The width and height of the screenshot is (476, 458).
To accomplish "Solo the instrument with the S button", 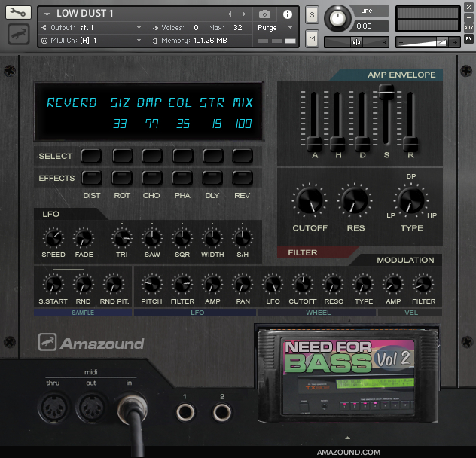I will 312,14.
